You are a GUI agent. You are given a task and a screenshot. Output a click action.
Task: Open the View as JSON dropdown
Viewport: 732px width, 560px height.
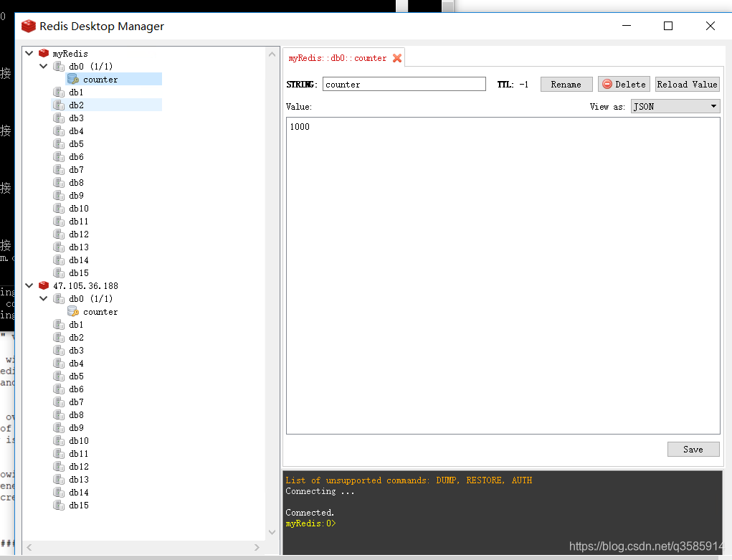coord(675,107)
